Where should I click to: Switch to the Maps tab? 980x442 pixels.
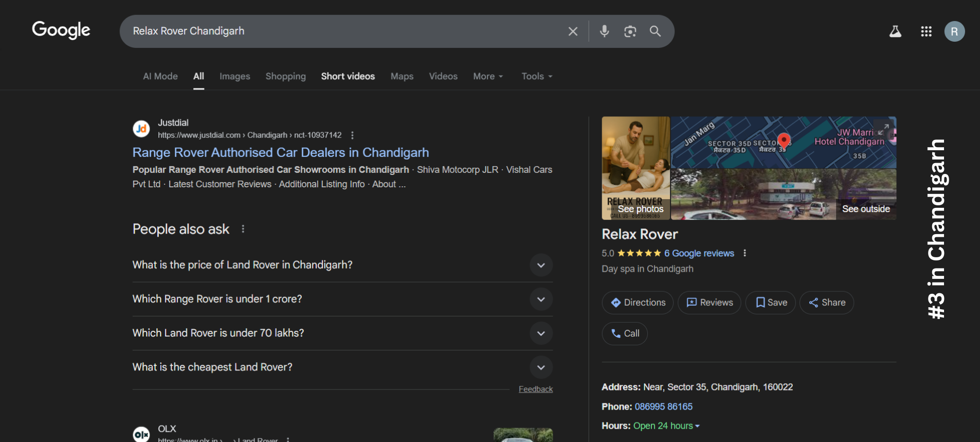pyautogui.click(x=402, y=76)
